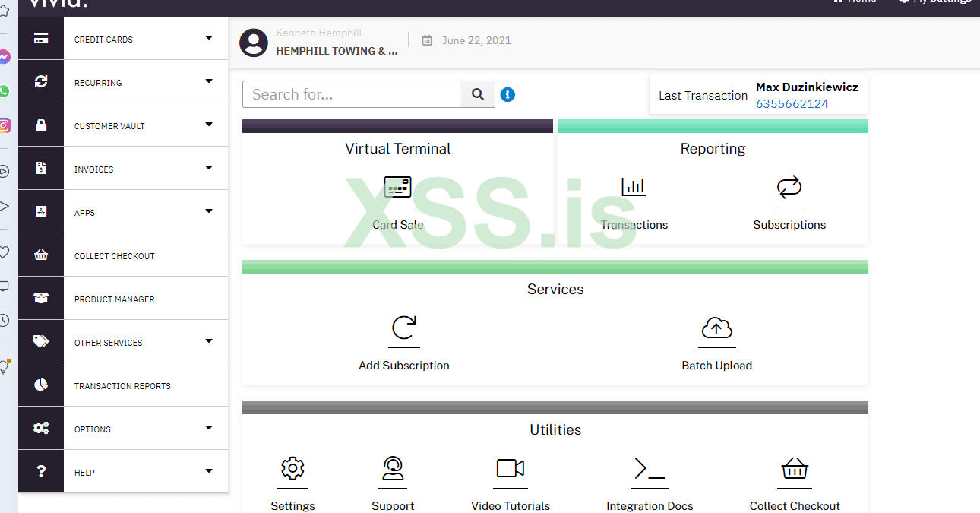Click the Other Services tags icon

[41, 342]
